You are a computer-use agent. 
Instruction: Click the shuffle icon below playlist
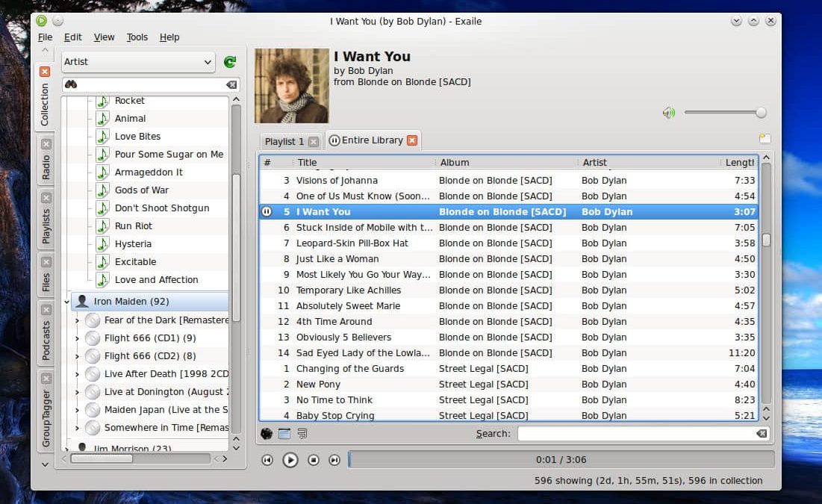click(x=267, y=434)
